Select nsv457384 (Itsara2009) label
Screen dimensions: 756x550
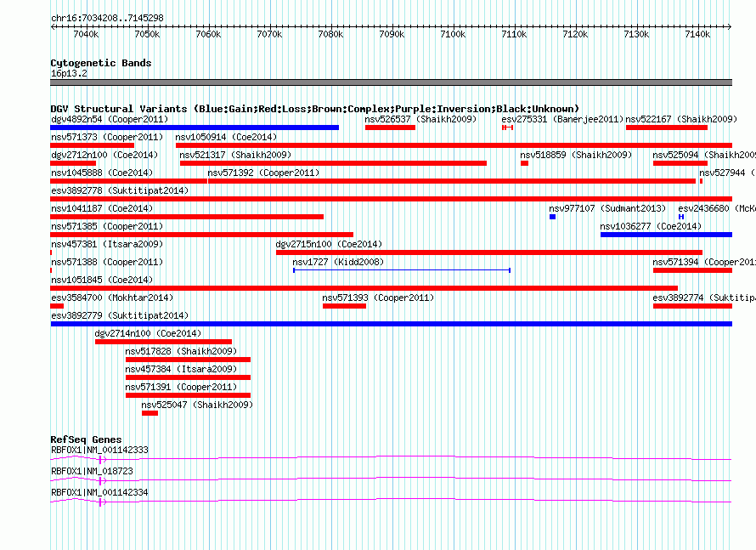(x=181, y=369)
